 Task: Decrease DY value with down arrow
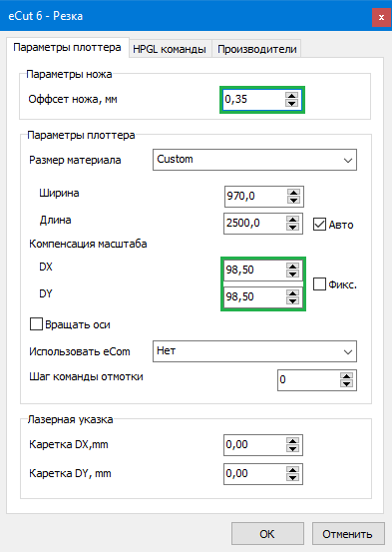pyautogui.click(x=293, y=301)
